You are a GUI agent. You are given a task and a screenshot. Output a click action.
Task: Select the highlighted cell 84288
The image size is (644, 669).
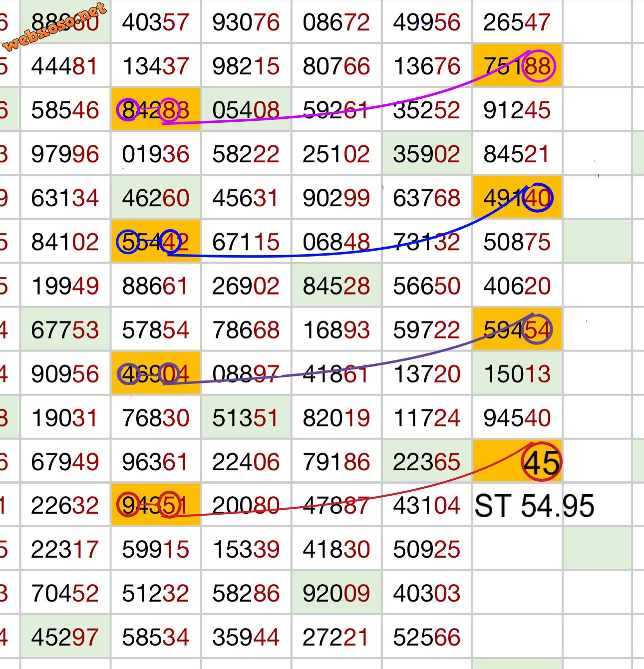point(156,110)
